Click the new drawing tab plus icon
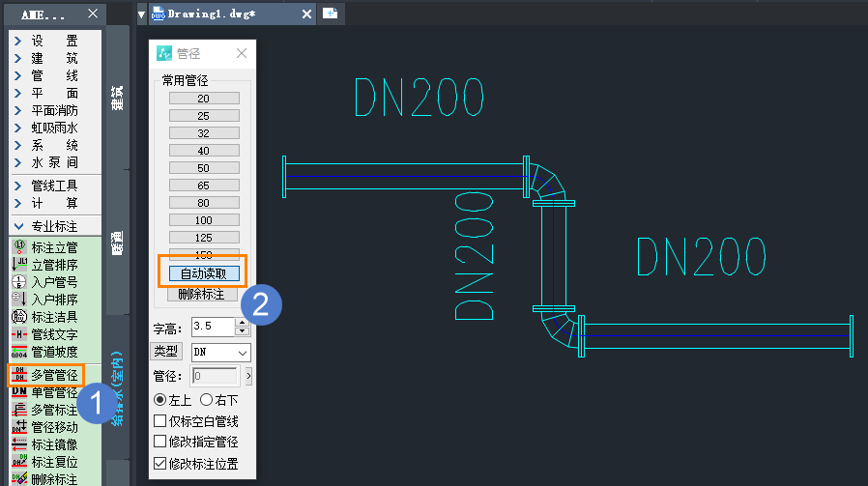Image resolution: width=868 pixels, height=486 pixels. tap(330, 14)
